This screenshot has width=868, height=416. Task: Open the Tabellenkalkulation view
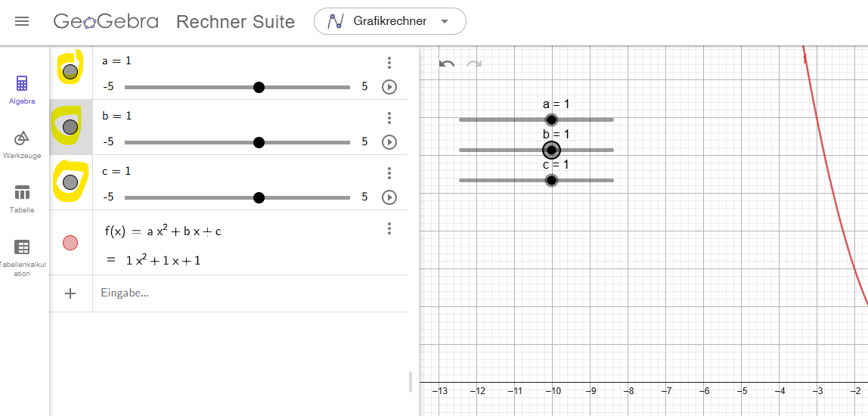coord(22,255)
